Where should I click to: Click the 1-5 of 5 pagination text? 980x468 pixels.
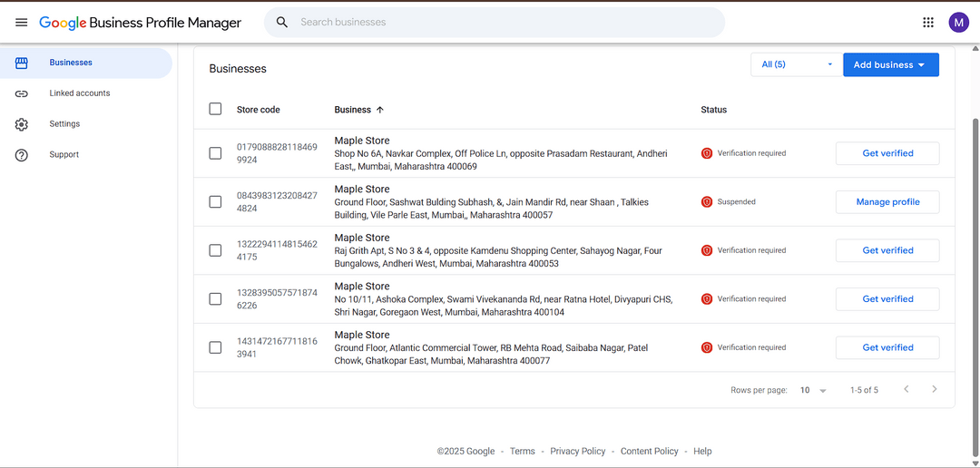pyautogui.click(x=864, y=390)
